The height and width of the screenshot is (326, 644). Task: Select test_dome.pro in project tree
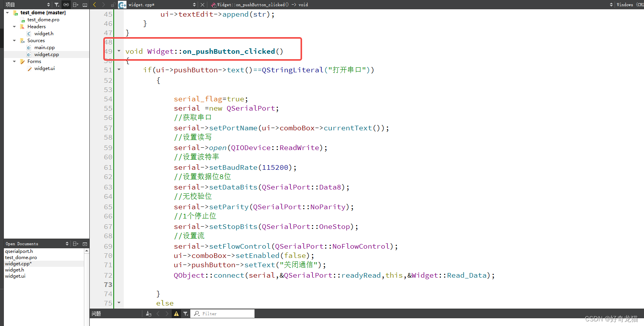(x=43, y=20)
